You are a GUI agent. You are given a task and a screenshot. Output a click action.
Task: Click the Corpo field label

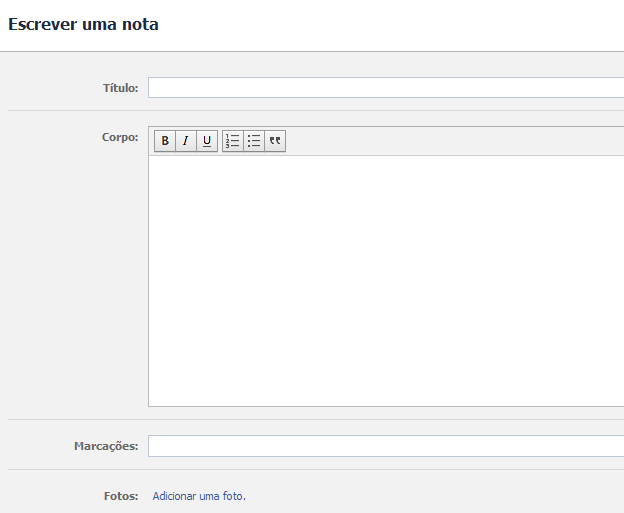120,137
